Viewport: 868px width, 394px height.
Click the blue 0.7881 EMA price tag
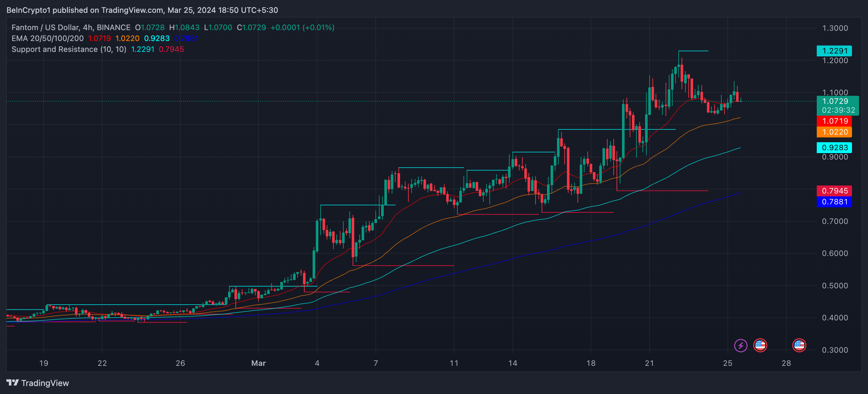click(834, 201)
